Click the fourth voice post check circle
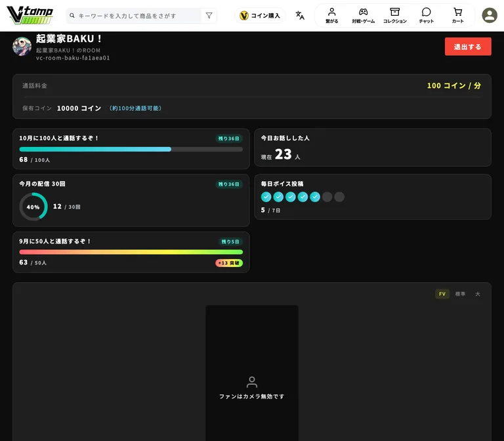 pyautogui.click(x=303, y=197)
